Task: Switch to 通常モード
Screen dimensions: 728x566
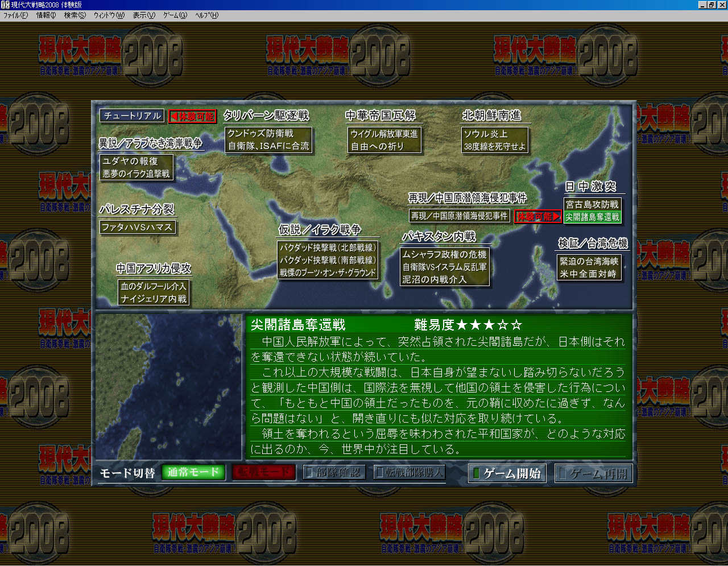Action: click(x=193, y=472)
